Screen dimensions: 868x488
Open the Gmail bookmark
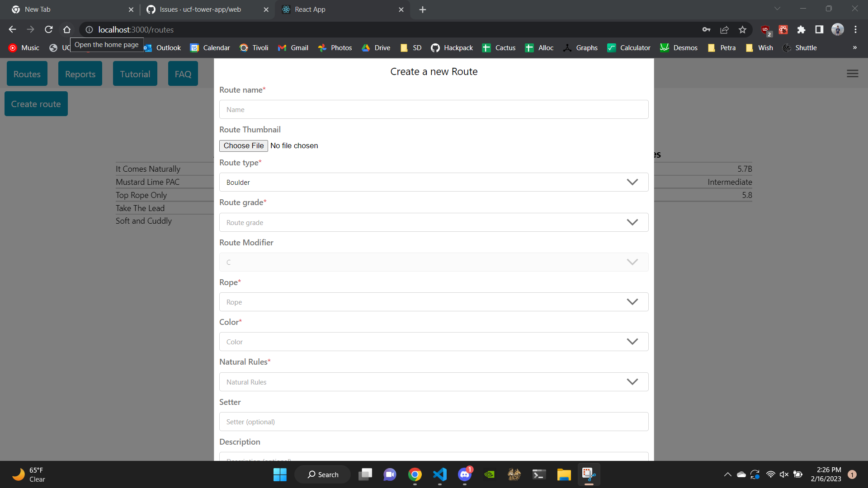coord(293,47)
